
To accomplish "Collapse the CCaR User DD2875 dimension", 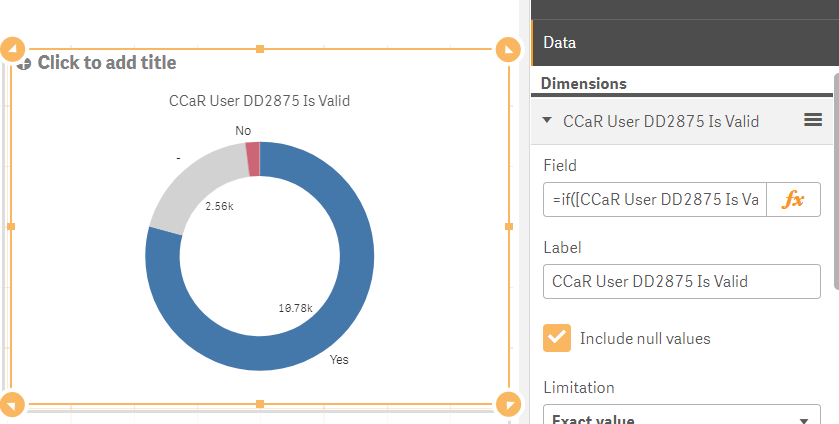I will [x=547, y=121].
